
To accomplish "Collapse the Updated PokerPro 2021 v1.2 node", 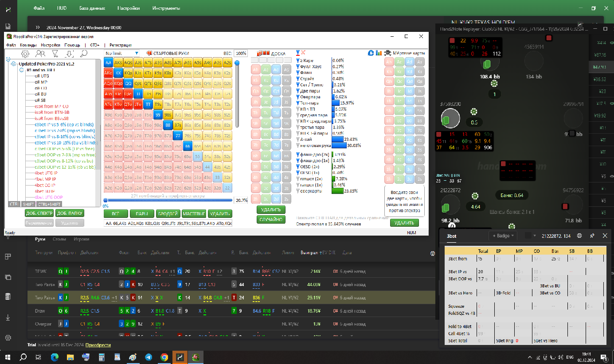I will tap(13, 64).
